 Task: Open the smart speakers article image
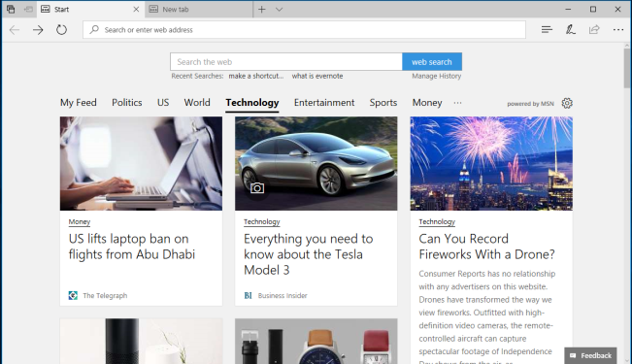point(141,342)
